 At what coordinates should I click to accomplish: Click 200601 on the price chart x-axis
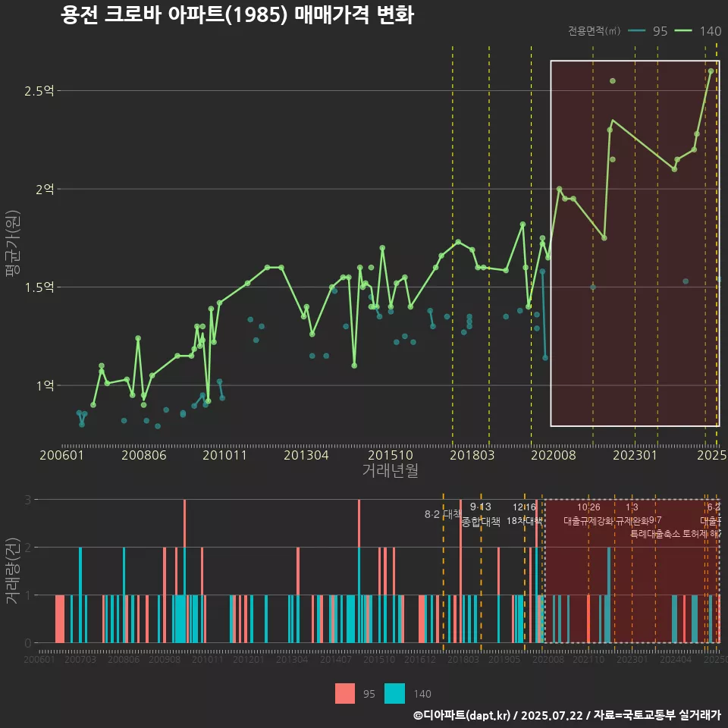(x=61, y=455)
